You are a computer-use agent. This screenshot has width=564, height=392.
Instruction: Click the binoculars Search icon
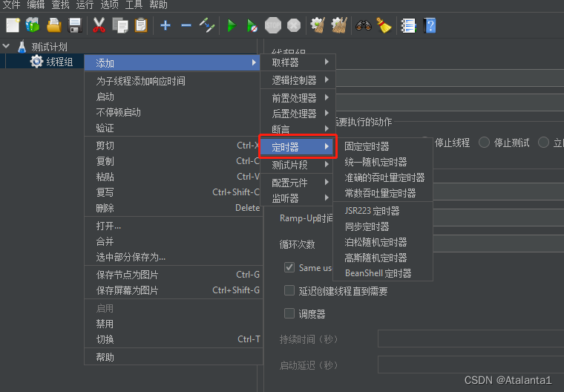pos(364,25)
